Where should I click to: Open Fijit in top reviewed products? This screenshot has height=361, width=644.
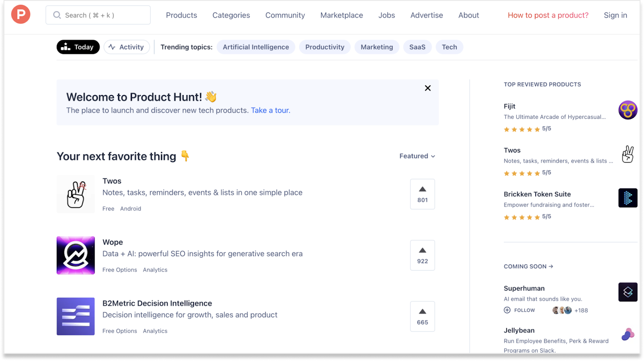tap(510, 106)
